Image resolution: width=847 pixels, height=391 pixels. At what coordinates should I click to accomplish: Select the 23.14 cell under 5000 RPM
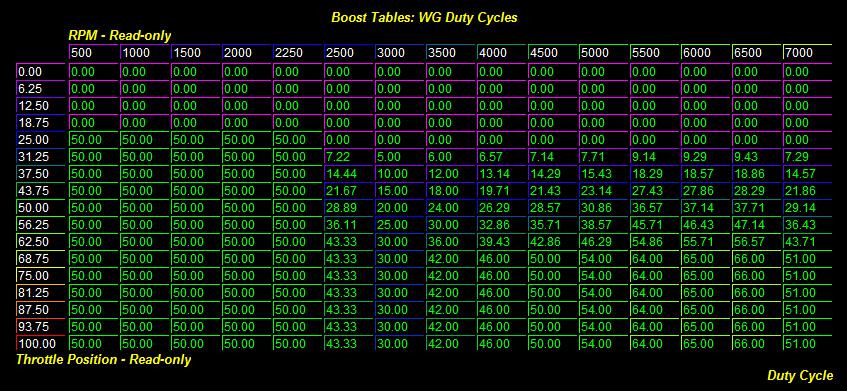coord(604,191)
